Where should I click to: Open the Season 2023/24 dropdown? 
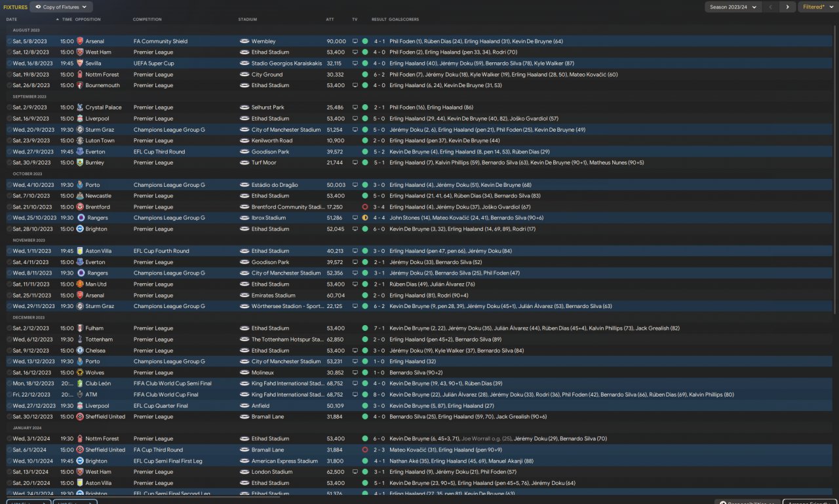[733, 7]
